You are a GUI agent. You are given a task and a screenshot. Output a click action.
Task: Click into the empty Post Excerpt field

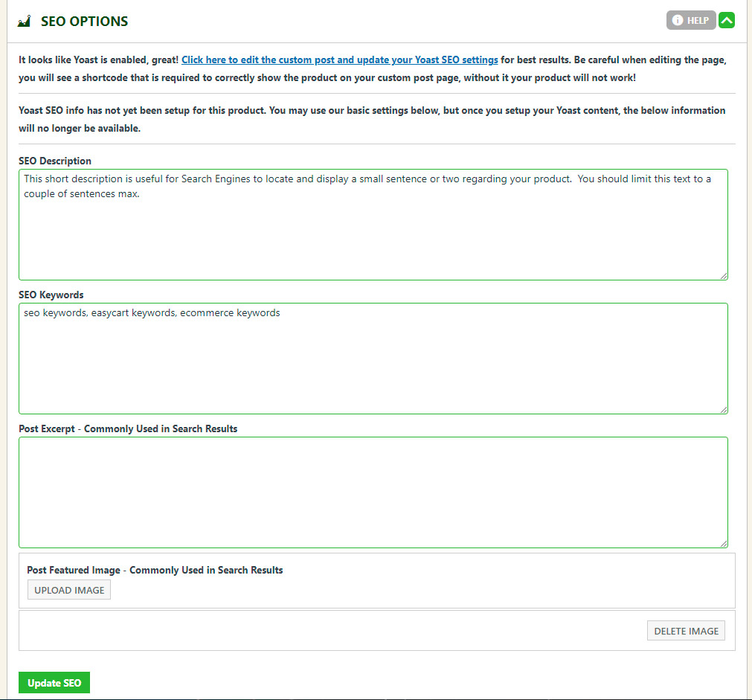pos(372,491)
